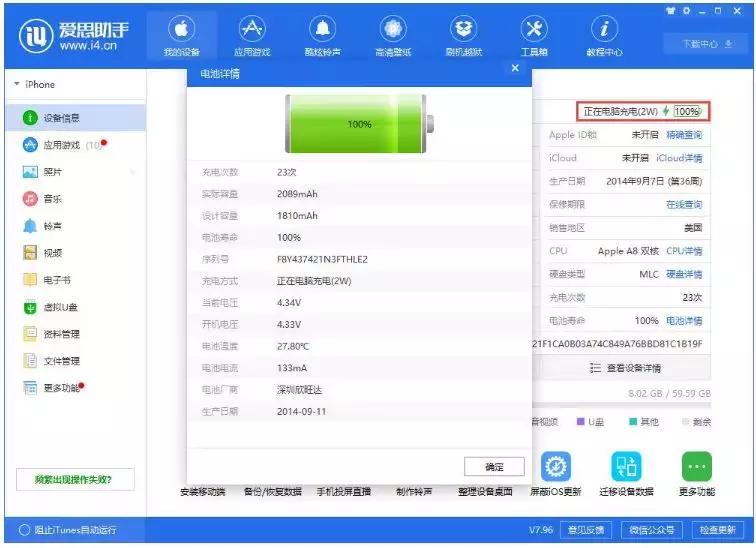Click 安装移动端 label

tap(202, 492)
